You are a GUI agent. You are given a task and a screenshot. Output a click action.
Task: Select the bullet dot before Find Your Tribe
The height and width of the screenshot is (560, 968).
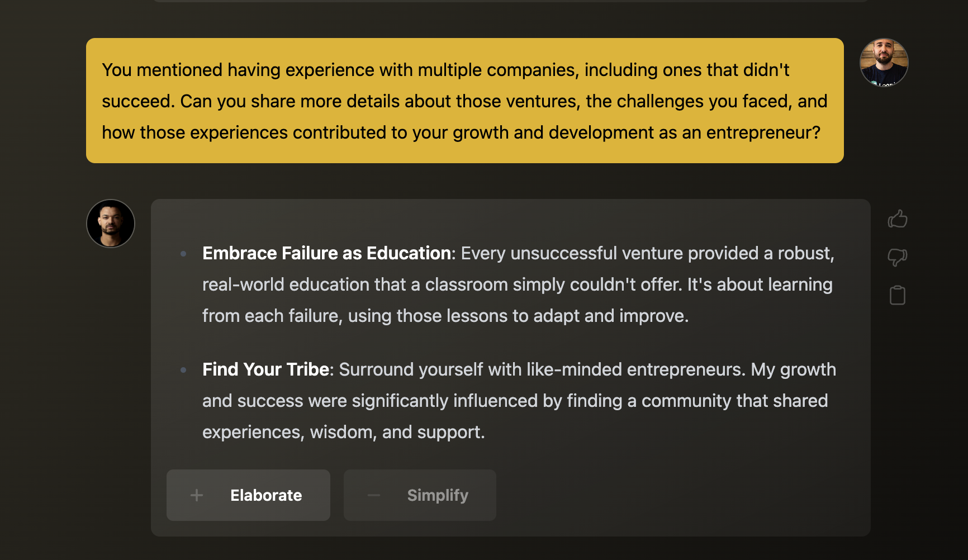183,370
